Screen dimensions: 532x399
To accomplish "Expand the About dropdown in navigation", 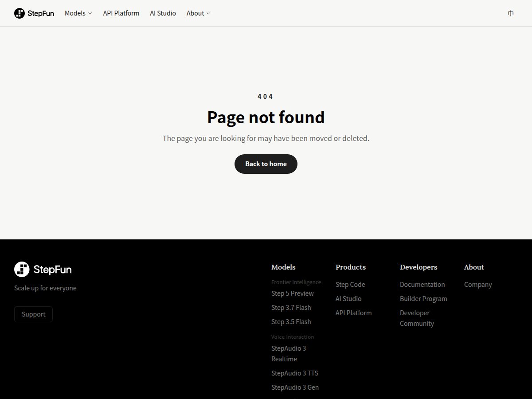I will pos(198,13).
